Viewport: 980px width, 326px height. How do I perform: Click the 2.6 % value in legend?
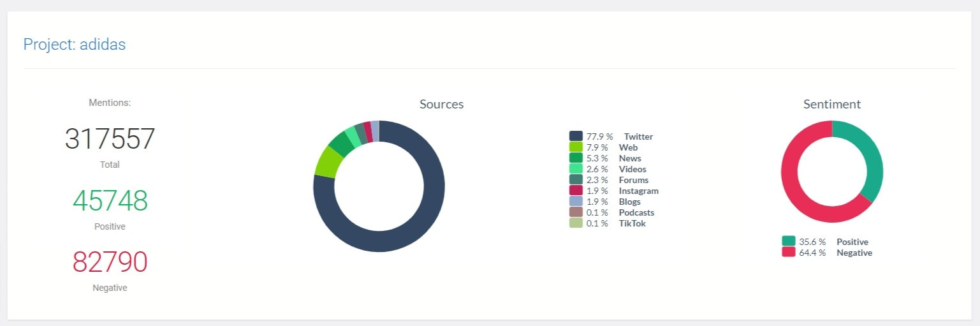tap(597, 169)
